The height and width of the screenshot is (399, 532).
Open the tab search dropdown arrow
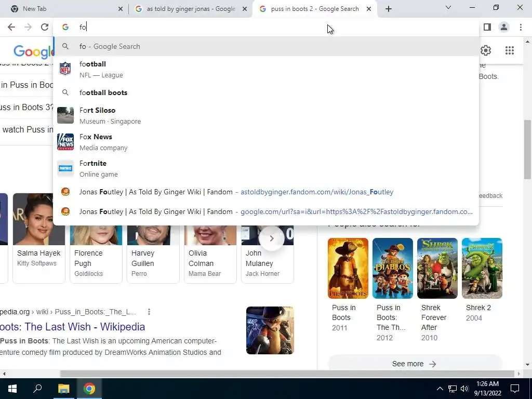pyautogui.click(x=448, y=7)
